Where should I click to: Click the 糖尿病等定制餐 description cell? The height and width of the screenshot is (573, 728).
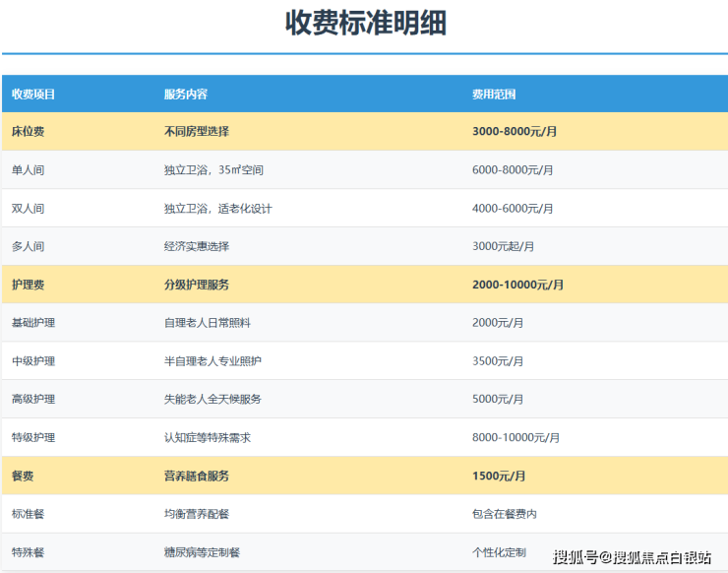click(x=202, y=552)
